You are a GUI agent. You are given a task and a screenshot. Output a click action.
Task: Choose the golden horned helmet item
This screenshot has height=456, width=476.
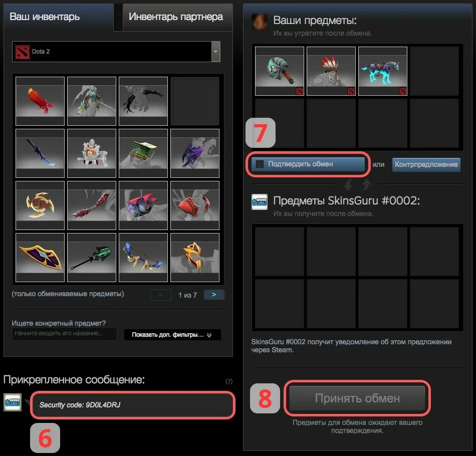pyautogui.click(x=195, y=258)
